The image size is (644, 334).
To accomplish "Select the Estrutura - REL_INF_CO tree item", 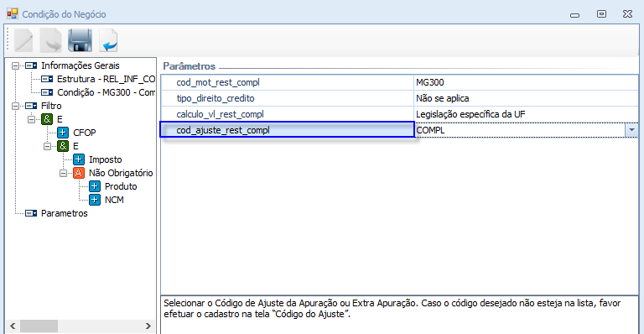I will [106, 79].
